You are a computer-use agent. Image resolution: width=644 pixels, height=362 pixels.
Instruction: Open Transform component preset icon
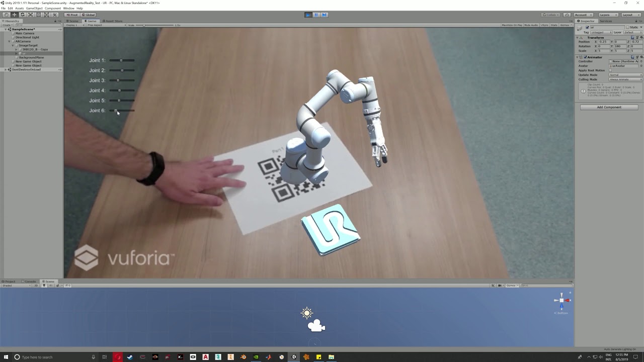point(637,38)
